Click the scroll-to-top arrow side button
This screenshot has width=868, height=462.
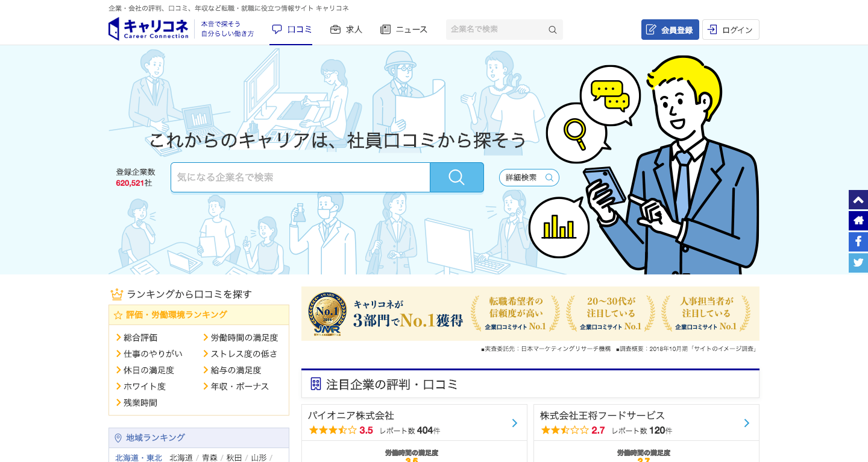[858, 200]
